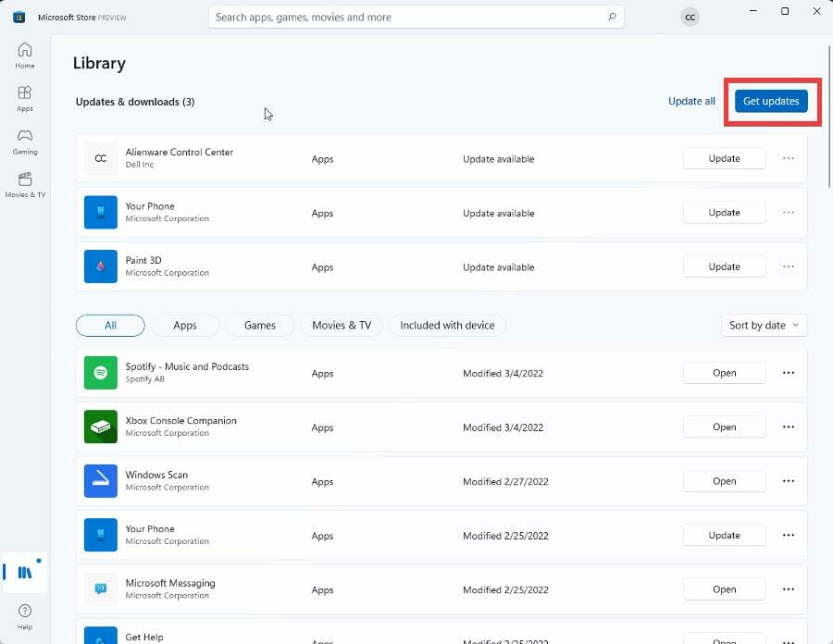Go to Home in the sidebar
Viewport: 833px width, 644px height.
point(24,56)
